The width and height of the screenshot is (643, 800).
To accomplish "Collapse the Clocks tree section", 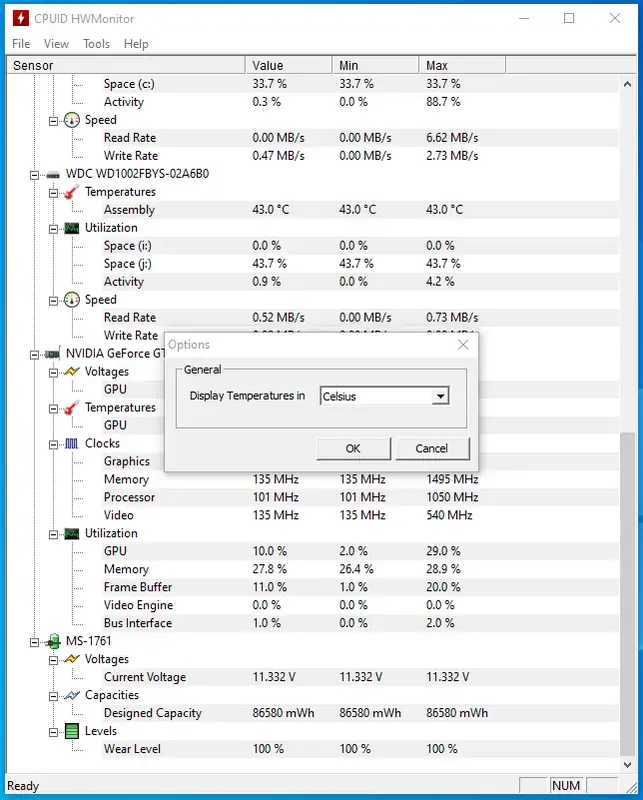I will pyautogui.click(x=54, y=444).
